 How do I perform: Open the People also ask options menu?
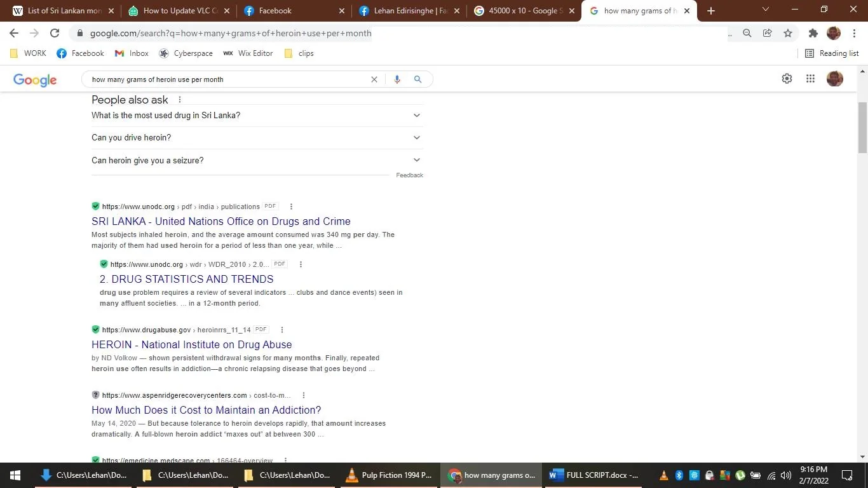(x=180, y=100)
